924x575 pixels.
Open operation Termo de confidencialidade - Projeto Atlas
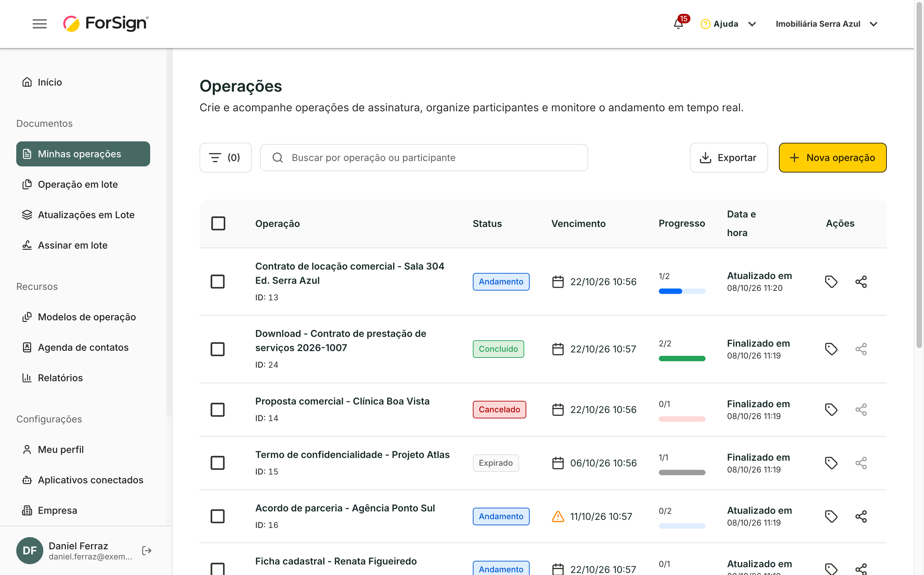pyautogui.click(x=352, y=455)
